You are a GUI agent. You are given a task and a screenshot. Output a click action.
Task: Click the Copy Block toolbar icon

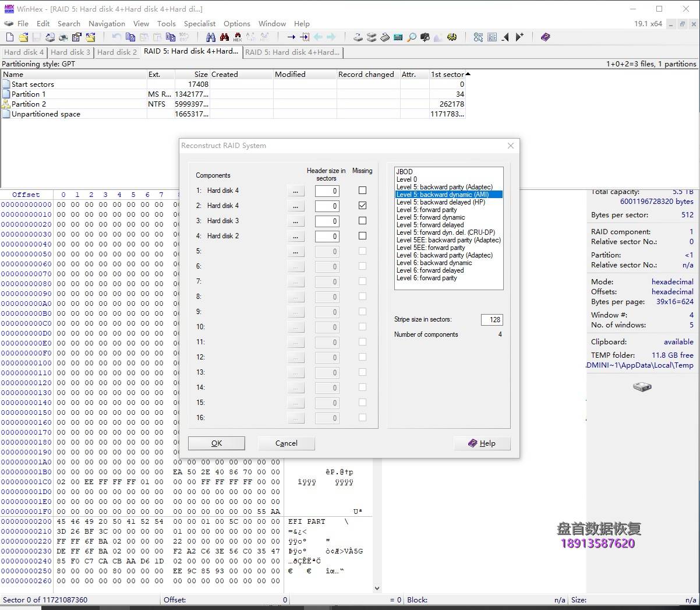(130, 37)
